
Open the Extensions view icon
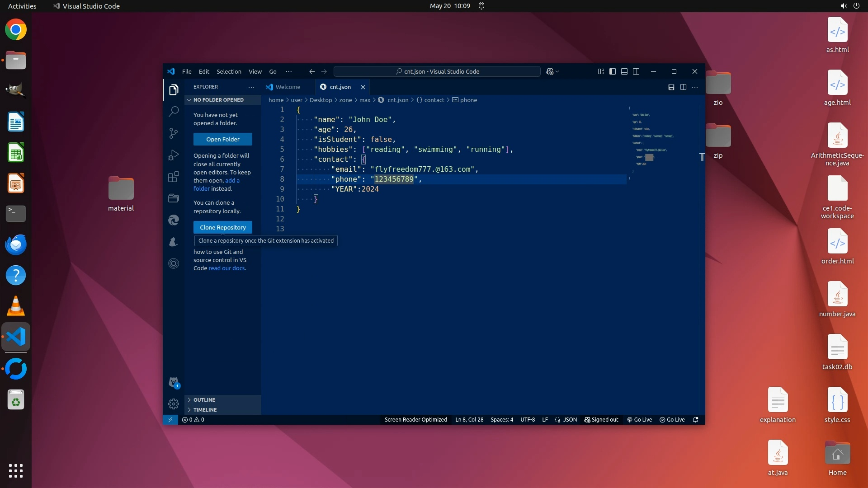pos(174,177)
